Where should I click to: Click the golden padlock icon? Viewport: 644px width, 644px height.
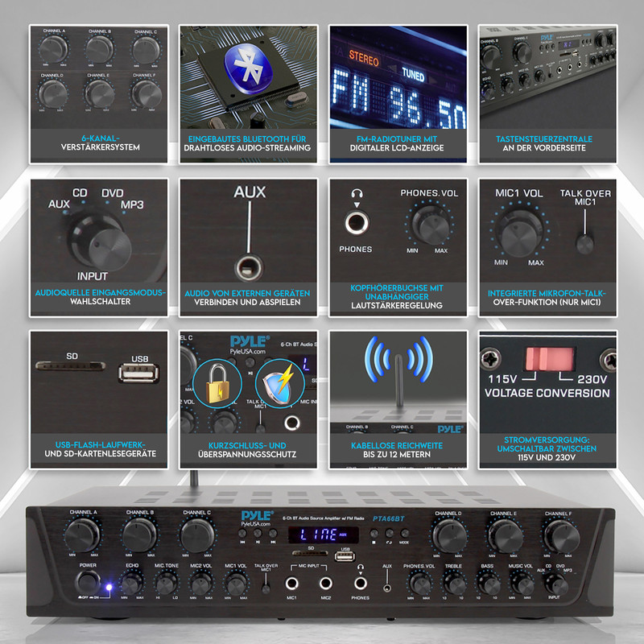point(217,384)
